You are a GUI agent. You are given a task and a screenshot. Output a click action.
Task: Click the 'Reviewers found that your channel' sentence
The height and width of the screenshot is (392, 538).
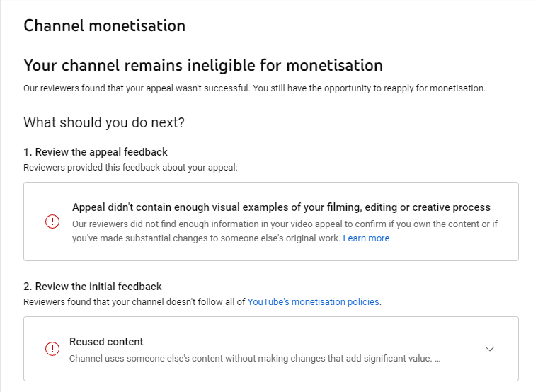pos(202,302)
